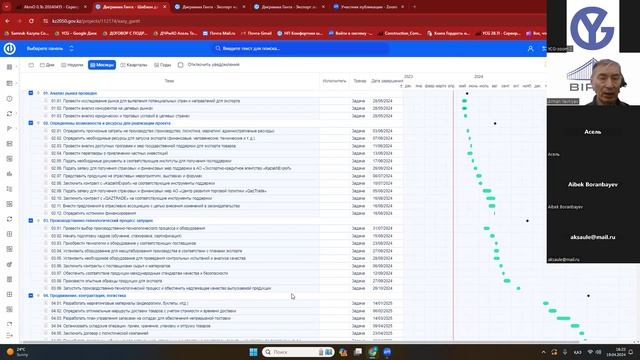
Task: Click the milestone dot of group 02
Action: (495, 123)
